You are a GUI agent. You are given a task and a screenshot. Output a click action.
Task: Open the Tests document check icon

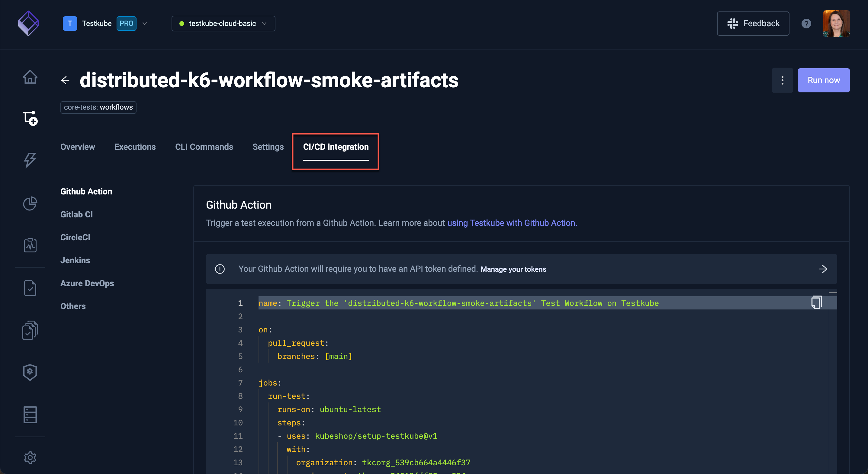tap(30, 288)
